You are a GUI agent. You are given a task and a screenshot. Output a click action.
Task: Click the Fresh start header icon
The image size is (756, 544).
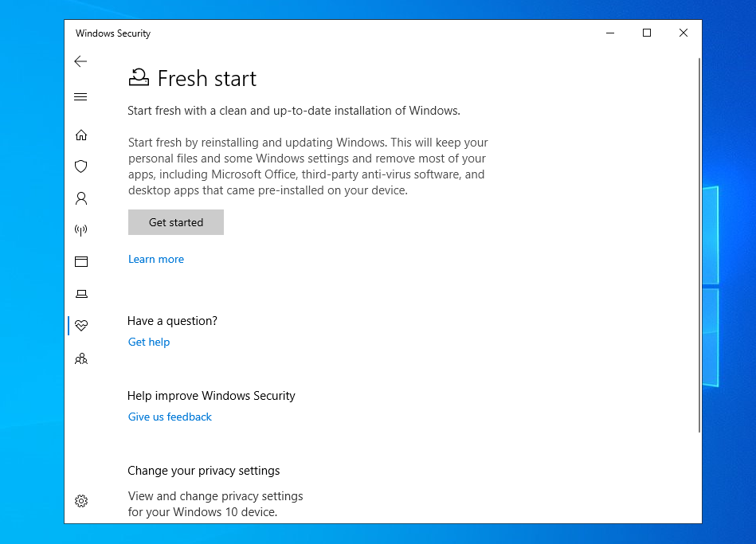[139, 77]
